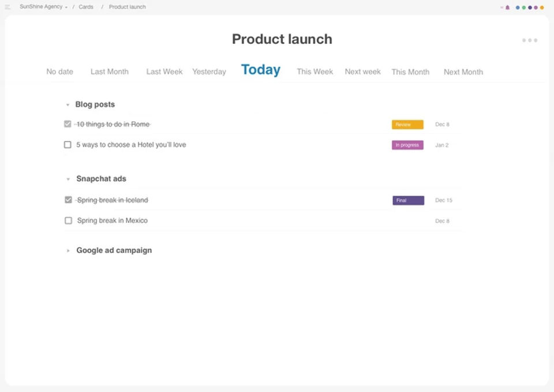Open the hamburger sidebar menu
Image resolution: width=554 pixels, height=392 pixels.
tap(8, 7)
